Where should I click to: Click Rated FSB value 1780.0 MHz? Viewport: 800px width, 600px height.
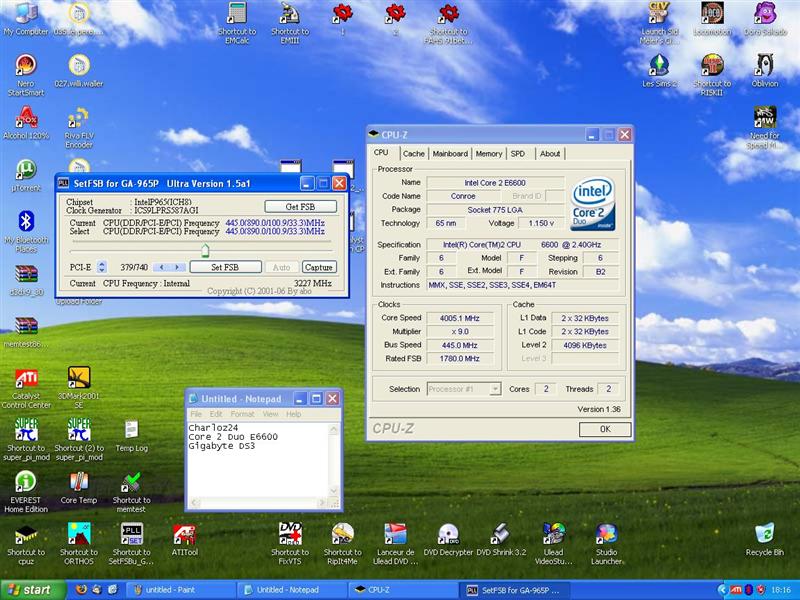460,359
